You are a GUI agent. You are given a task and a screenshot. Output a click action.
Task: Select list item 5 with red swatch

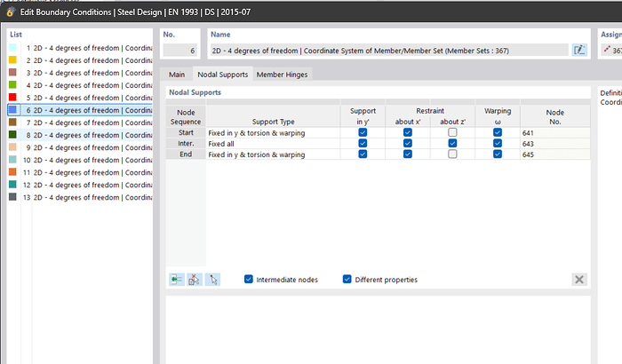pos(80,98)
